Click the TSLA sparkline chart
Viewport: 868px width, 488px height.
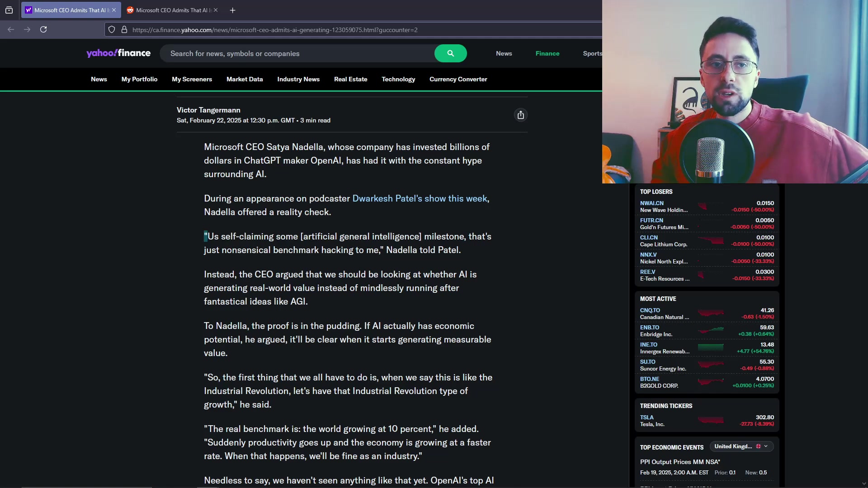tap(711, 420)
